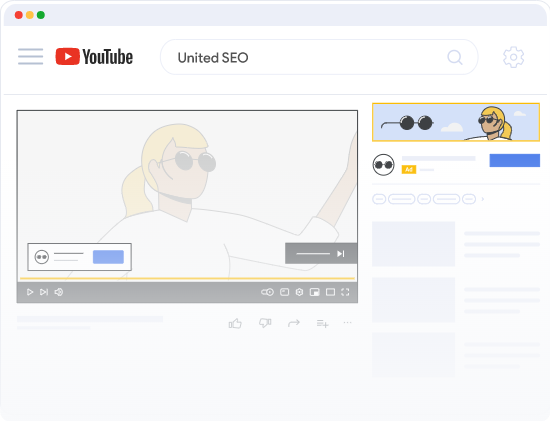Play the video with the play button
The height and width of the screenshot is (421, 550).
pyautogui.click(x=30, y=292)
